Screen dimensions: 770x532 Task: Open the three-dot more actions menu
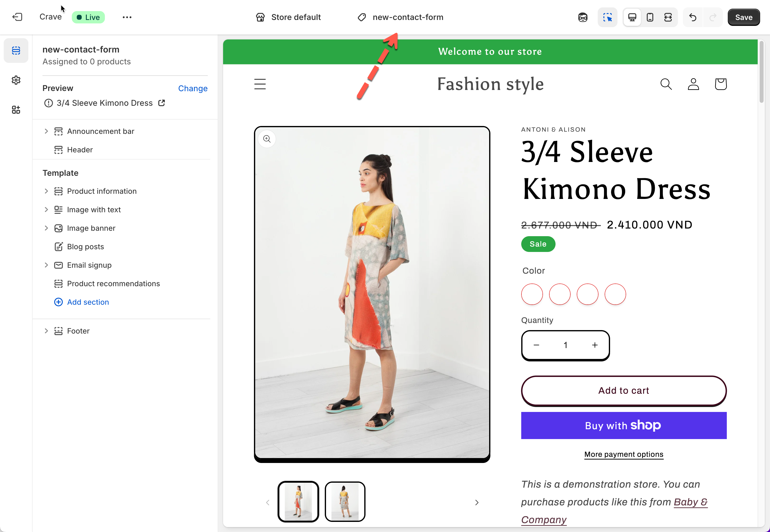(x=127, y=17)
